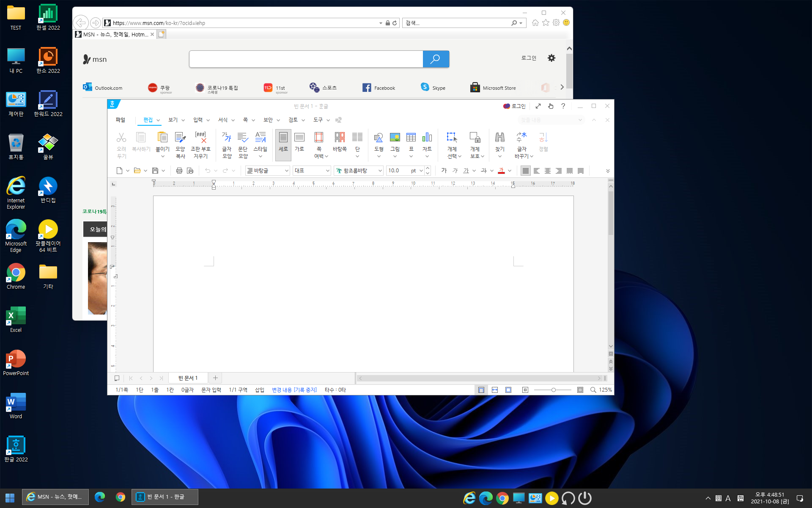
Task: Open the 파일 menu
Action: point(121,120)
